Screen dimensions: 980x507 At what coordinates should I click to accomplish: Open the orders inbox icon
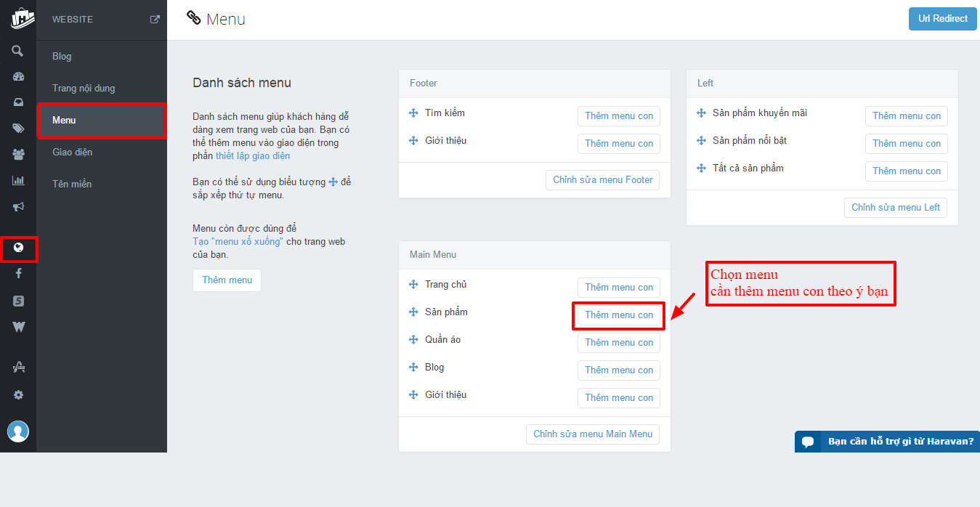pos(18,102)
